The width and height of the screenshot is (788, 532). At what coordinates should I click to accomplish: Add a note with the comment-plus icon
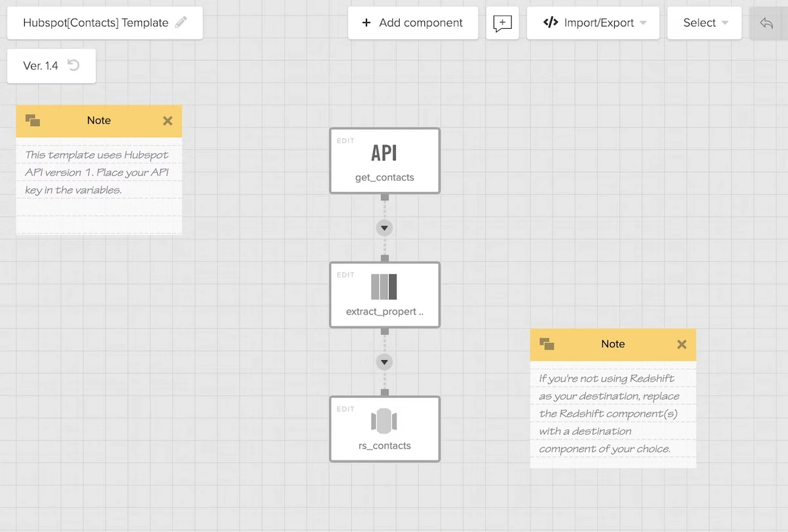[x=502, y=23]
